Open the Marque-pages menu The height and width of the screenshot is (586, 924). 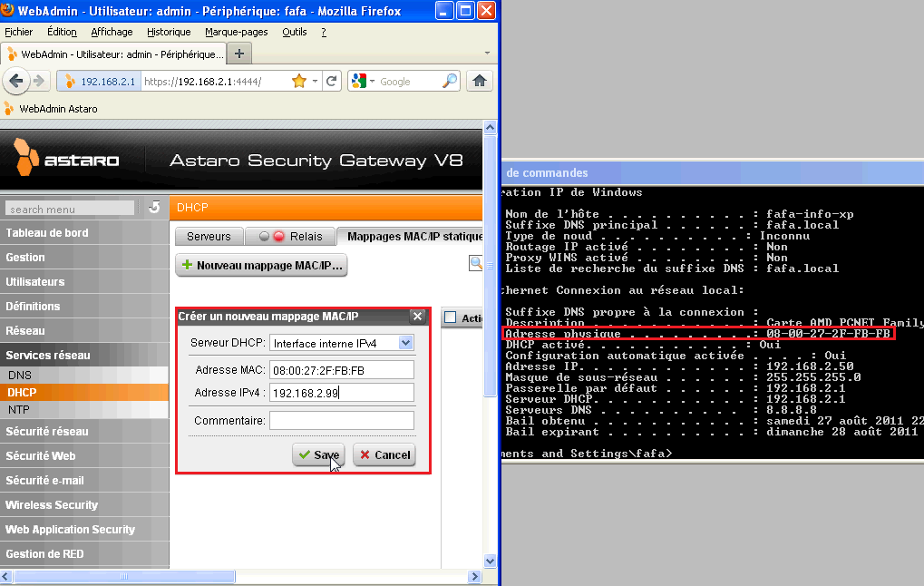(237, 32)
